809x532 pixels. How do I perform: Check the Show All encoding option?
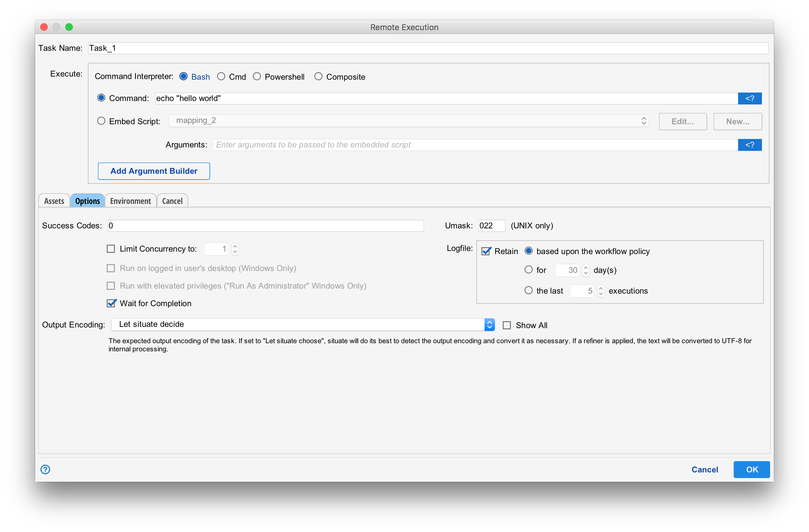point(507,325)
